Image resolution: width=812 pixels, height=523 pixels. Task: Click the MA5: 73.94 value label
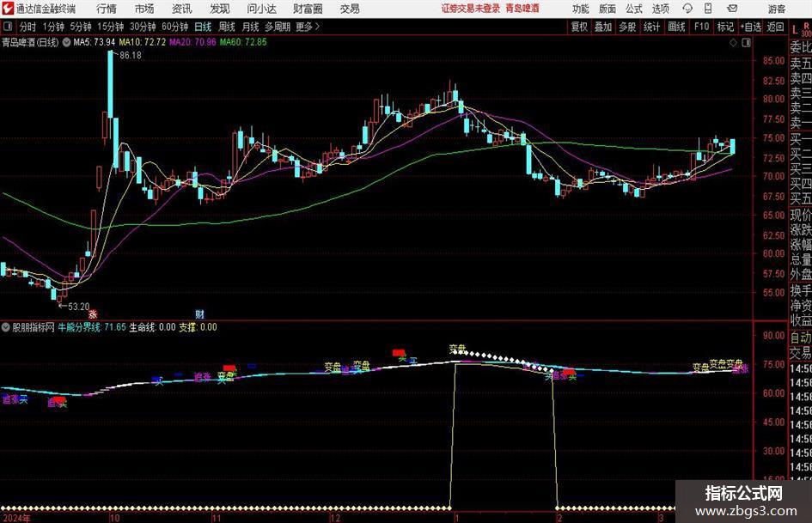94,42
